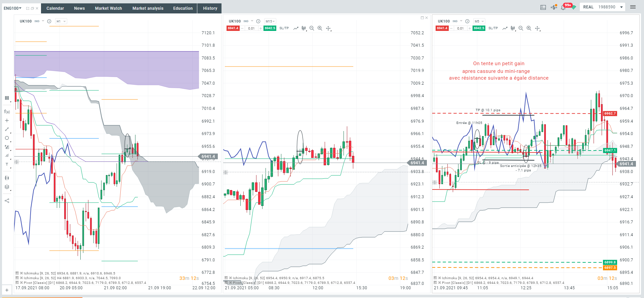Open the f(x) indicators tool

pyautogui.click(x=7, y=112)
